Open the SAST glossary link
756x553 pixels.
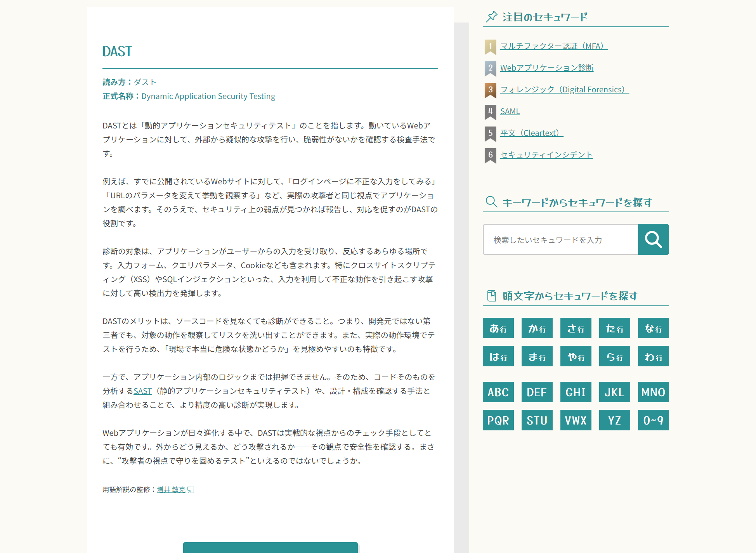click(x=142, y=391)
